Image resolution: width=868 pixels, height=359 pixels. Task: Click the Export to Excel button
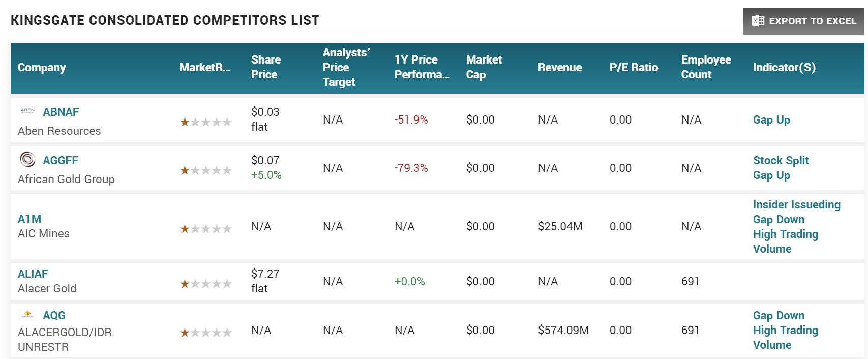803,21
